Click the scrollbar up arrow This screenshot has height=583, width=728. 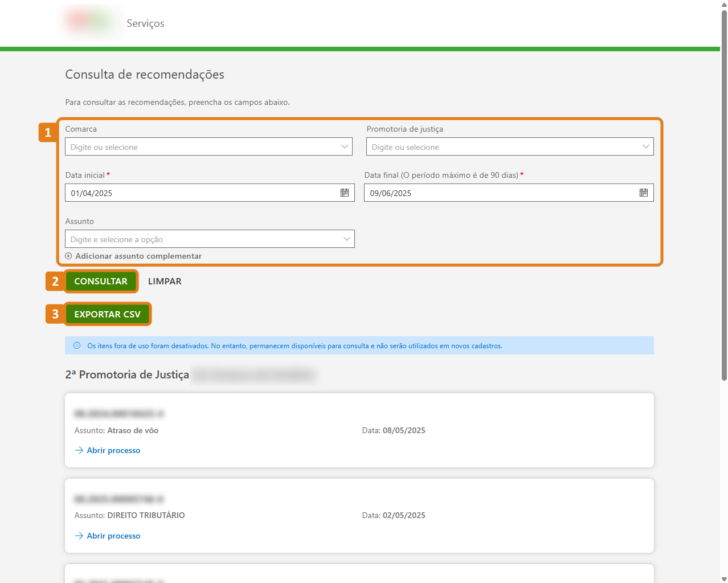click(723, 4)
